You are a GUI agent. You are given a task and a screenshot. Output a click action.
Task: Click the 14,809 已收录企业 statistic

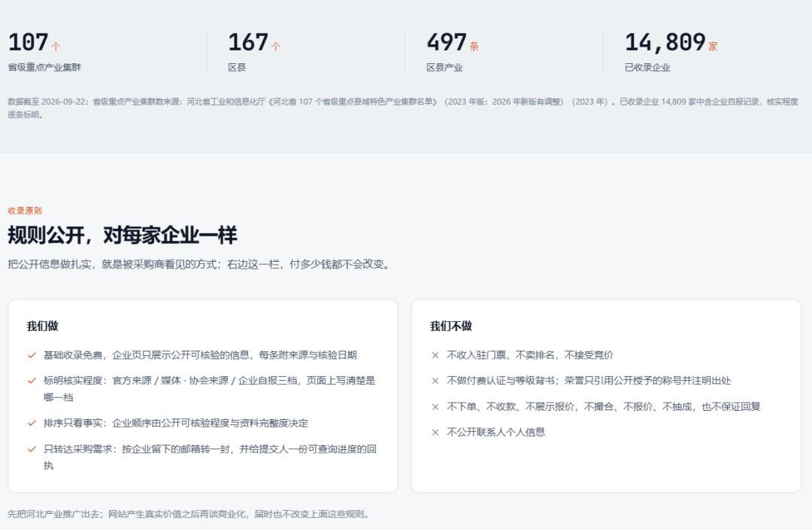[x=671, y=51]
